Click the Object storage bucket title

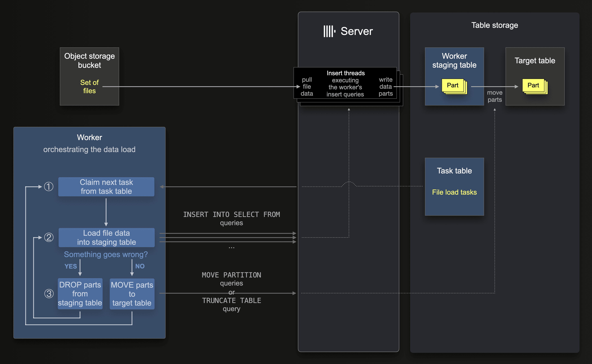(89, 61)
